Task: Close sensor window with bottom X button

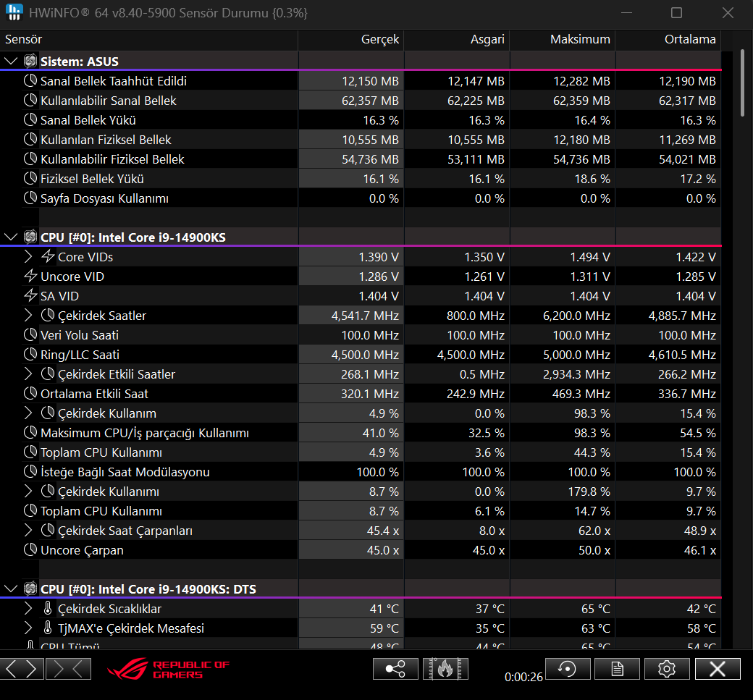Action: (x=718, y=669)
